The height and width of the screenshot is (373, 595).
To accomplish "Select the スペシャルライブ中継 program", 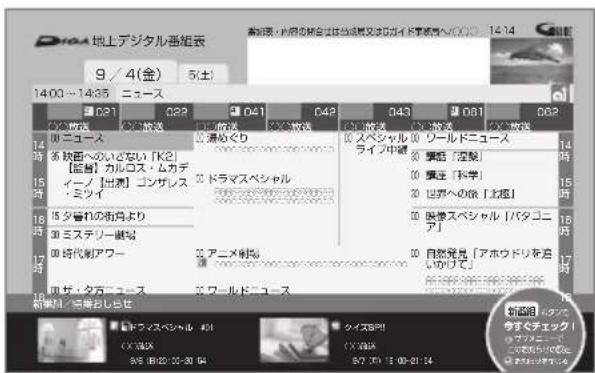I will click(x=376, y=189).
